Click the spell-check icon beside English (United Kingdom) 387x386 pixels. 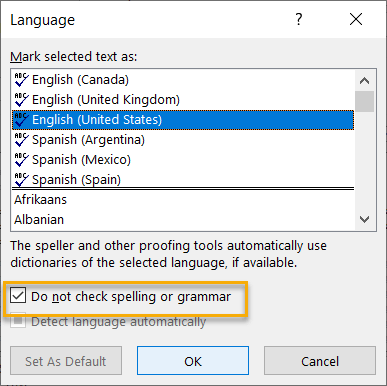21,100
